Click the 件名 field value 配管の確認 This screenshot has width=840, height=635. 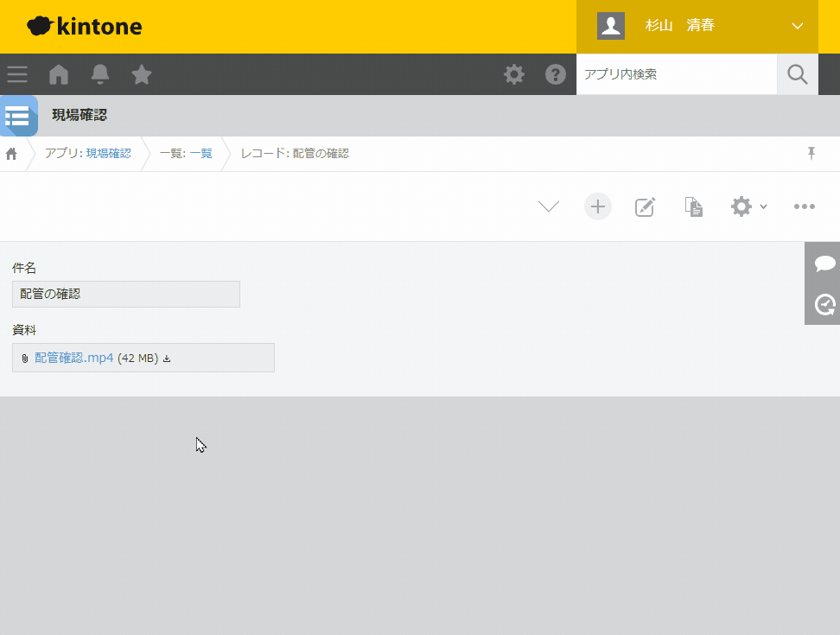tap(126, 294)
